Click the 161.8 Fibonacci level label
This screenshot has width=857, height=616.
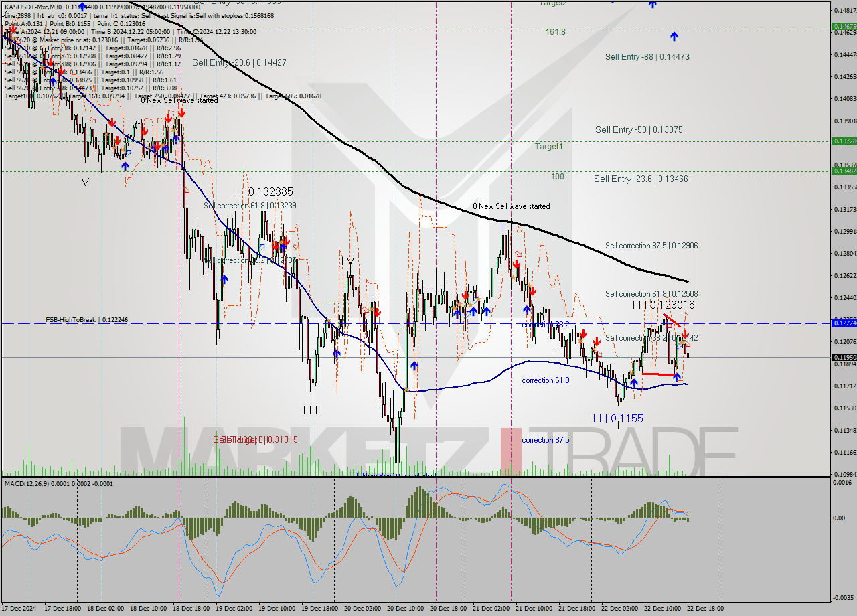click(555, 32)
